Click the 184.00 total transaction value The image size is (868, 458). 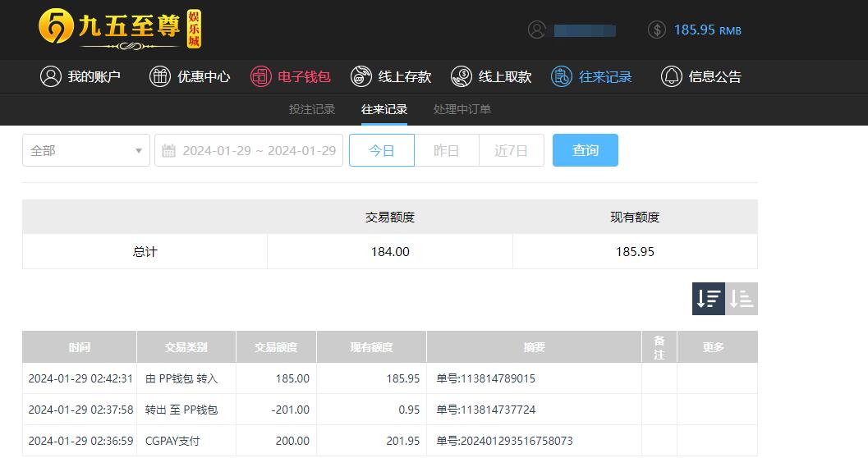click(390, 252)
